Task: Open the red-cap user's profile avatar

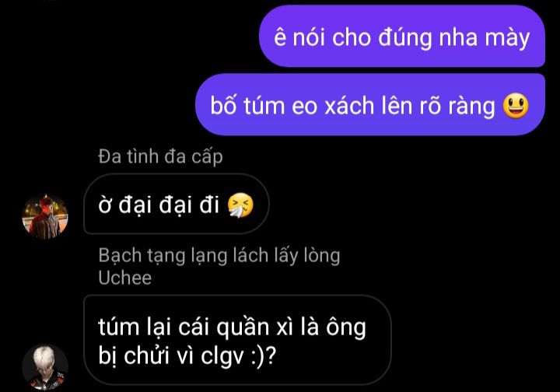Action: click(x=45, y=217)
